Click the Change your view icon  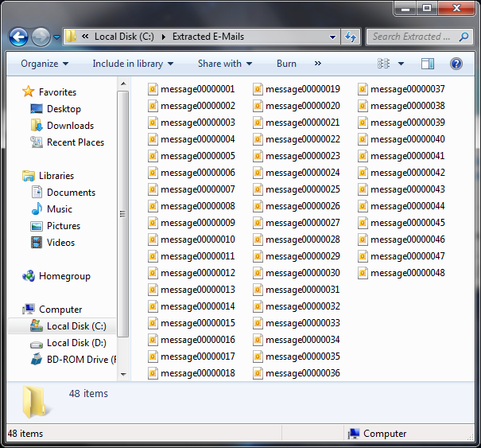tap(385, 64)
